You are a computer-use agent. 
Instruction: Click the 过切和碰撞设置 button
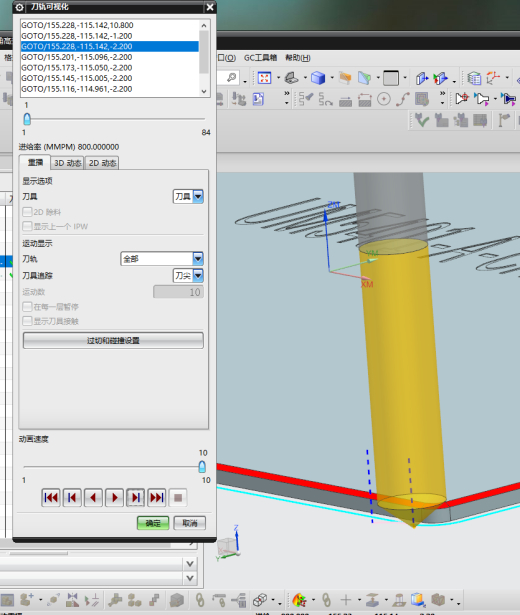point(113,340)
